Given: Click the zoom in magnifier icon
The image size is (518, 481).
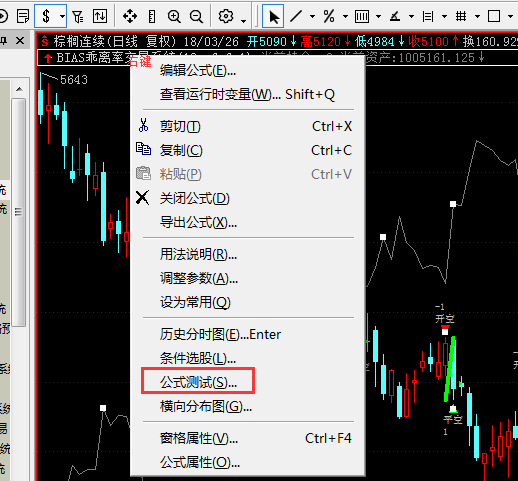Looking at the screenshot, I should [174, 16].
